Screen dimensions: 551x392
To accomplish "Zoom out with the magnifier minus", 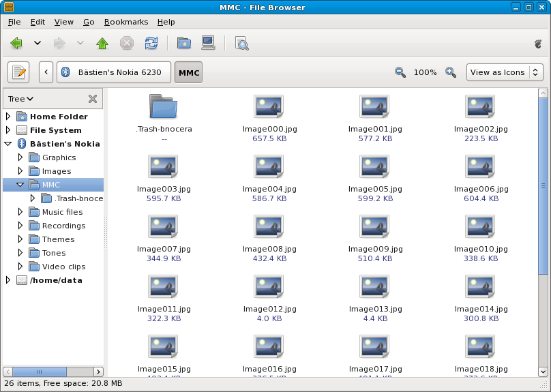I will (400, 72).
